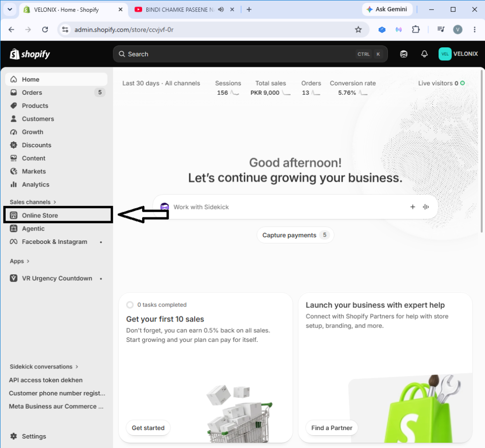Open VR Urgency Countdown app
Image resolution: width=485 pixels, height=448 pixels.
tap(56, 278)
